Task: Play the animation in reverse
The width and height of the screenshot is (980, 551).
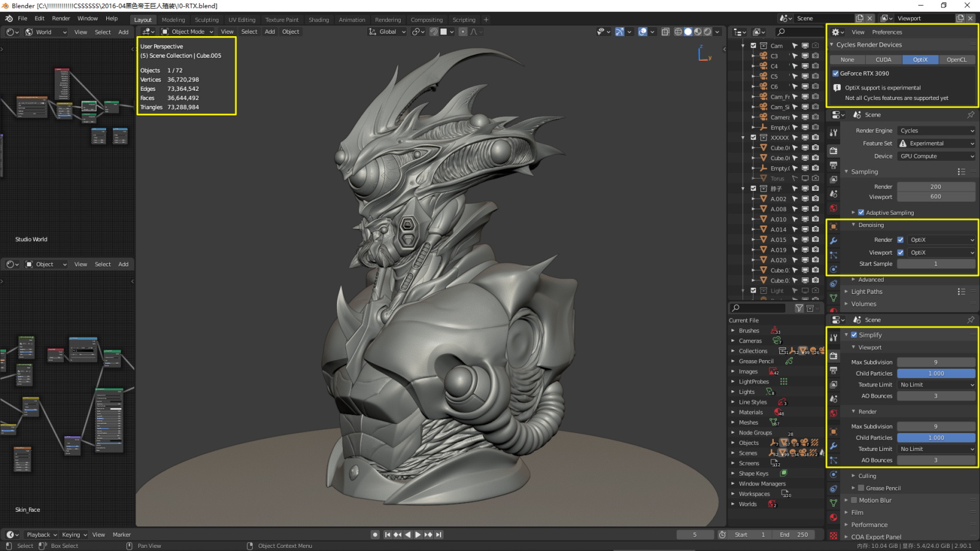Action: (407, 534)
